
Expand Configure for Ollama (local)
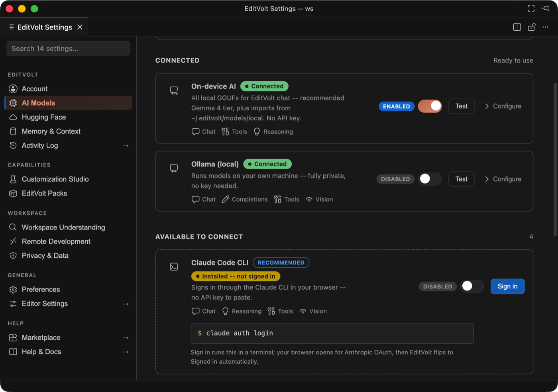(503, 179)
